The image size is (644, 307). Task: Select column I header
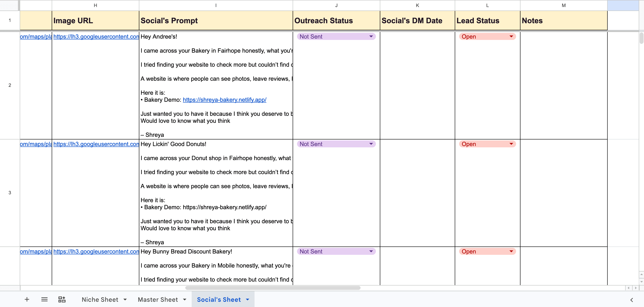pyautogui.click(x=216, y=5)
